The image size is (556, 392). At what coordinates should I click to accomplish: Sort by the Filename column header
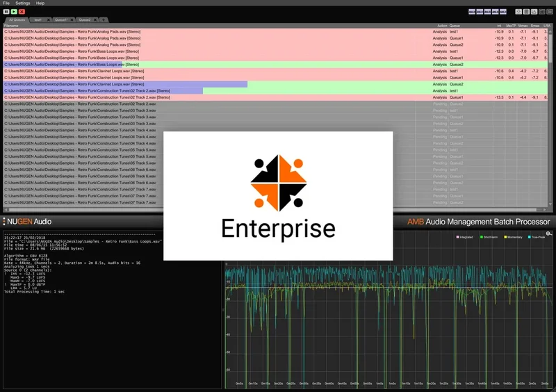pos(11,26)
